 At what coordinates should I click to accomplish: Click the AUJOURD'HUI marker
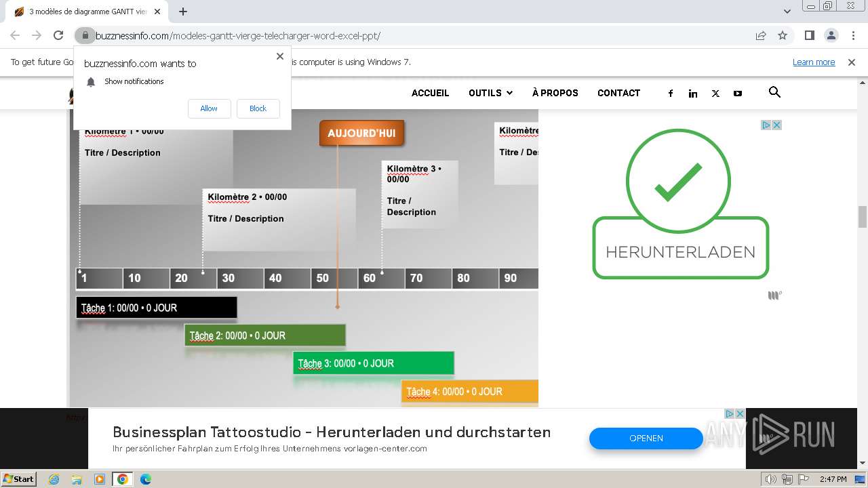pyautogui.click(x=361, y=134)
